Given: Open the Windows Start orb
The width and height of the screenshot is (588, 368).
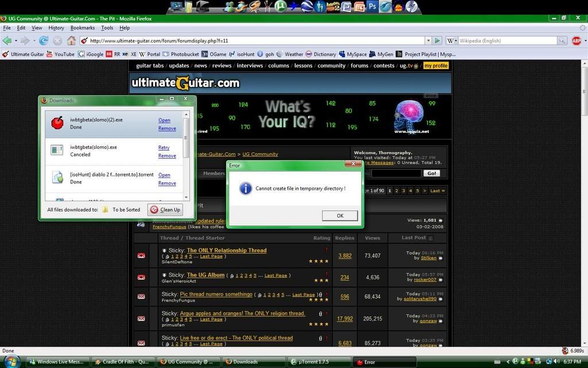Looking at the screenshot, I should pos(11,361).
